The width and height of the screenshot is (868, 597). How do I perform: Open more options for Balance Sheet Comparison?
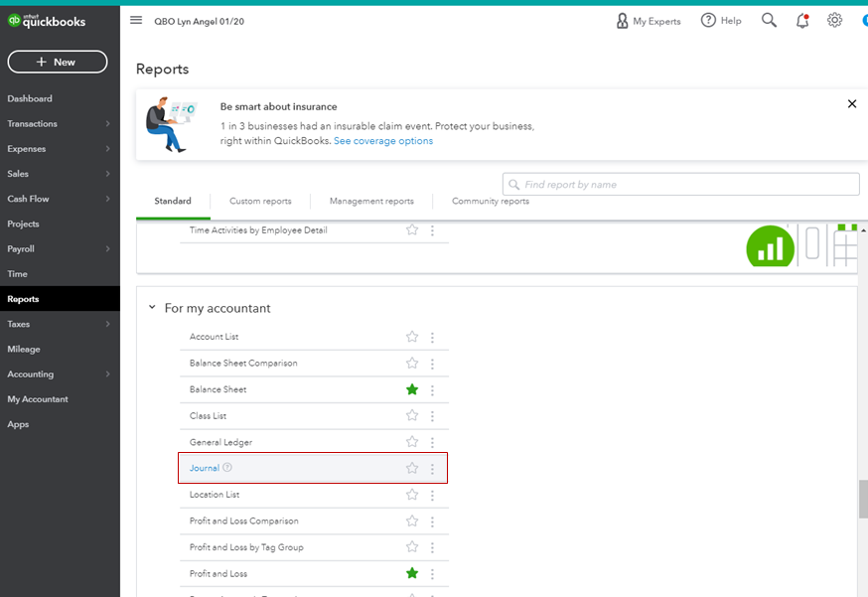(432, 364)
